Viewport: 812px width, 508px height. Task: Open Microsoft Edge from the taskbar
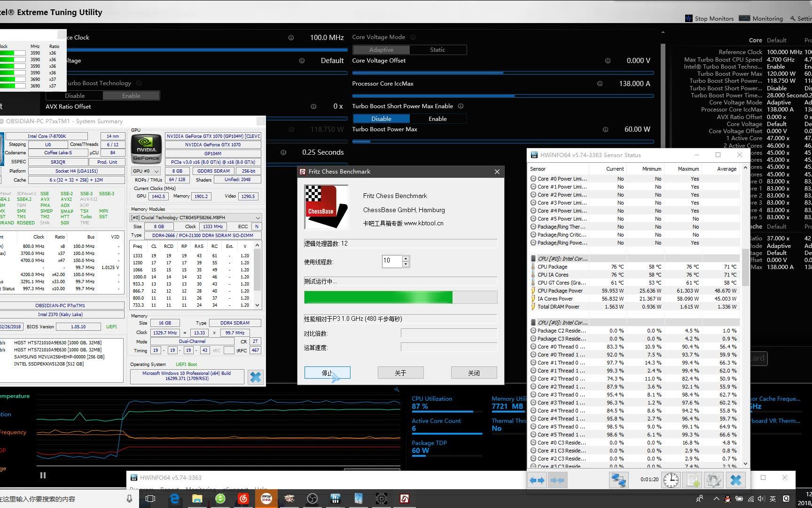click(x=174, y=499)
